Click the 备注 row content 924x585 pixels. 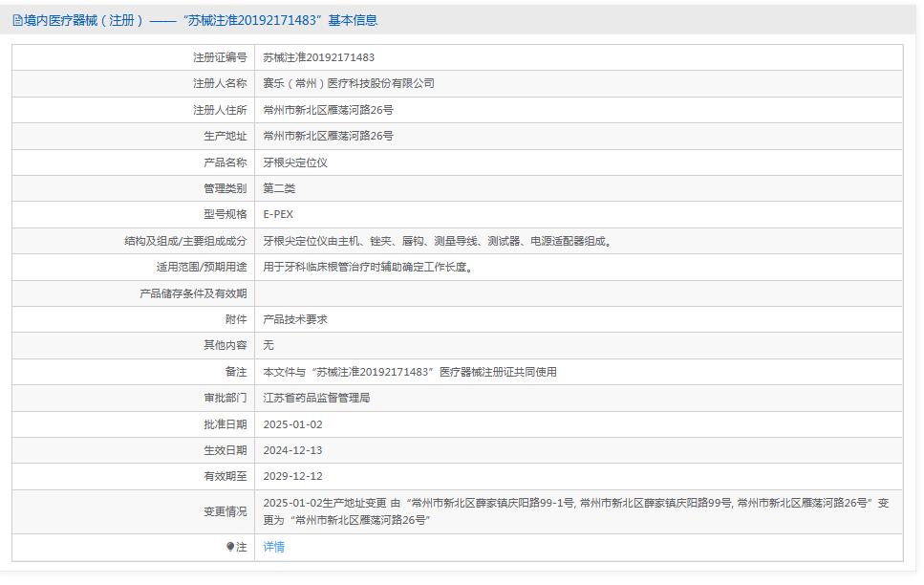[x=411, y=371]
